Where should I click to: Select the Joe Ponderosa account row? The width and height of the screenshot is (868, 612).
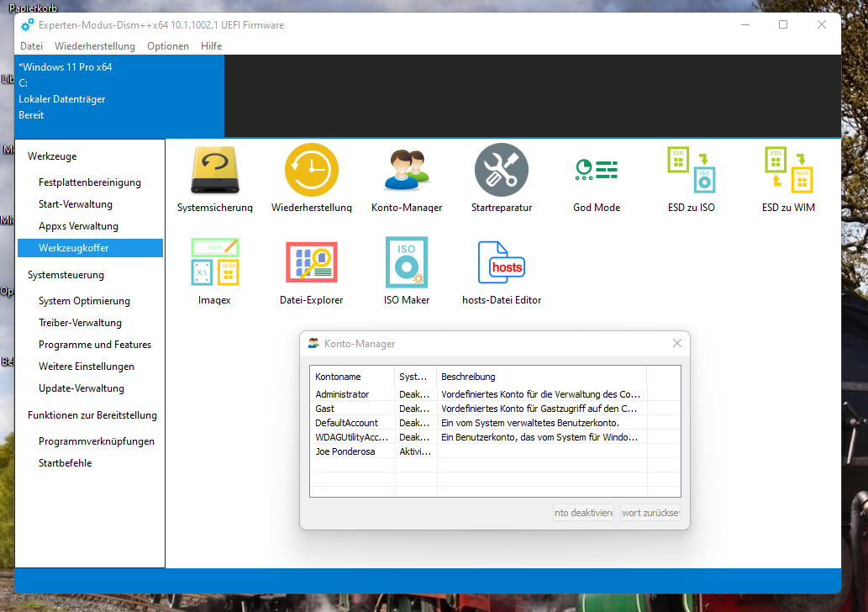tap(495, 452)
